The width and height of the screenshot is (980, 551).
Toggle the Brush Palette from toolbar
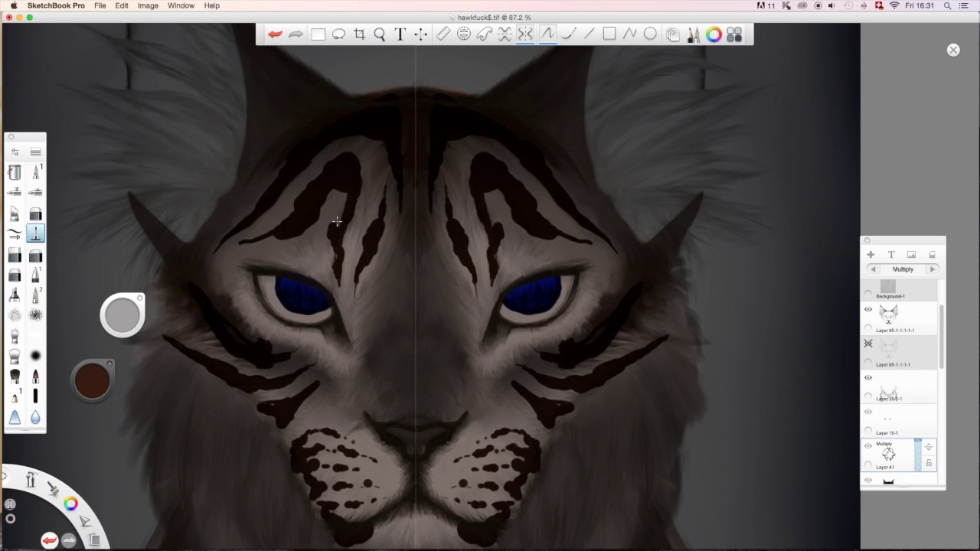[694, 34]
